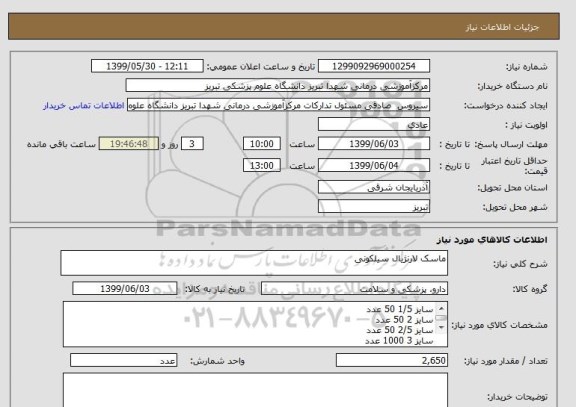576x407 pixels.
Task: Click the label مهلت ارسال پاسخ
Action: pyautogui.click(x=511, y=144)
